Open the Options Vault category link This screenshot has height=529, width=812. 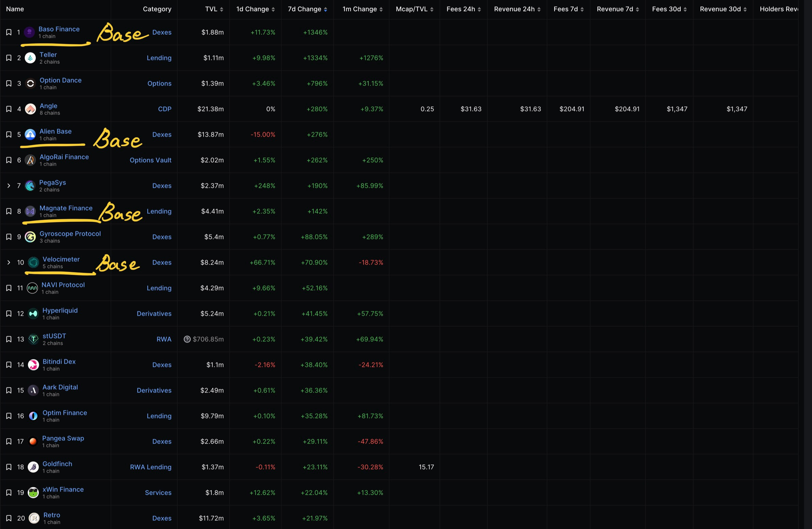point(150,160)
